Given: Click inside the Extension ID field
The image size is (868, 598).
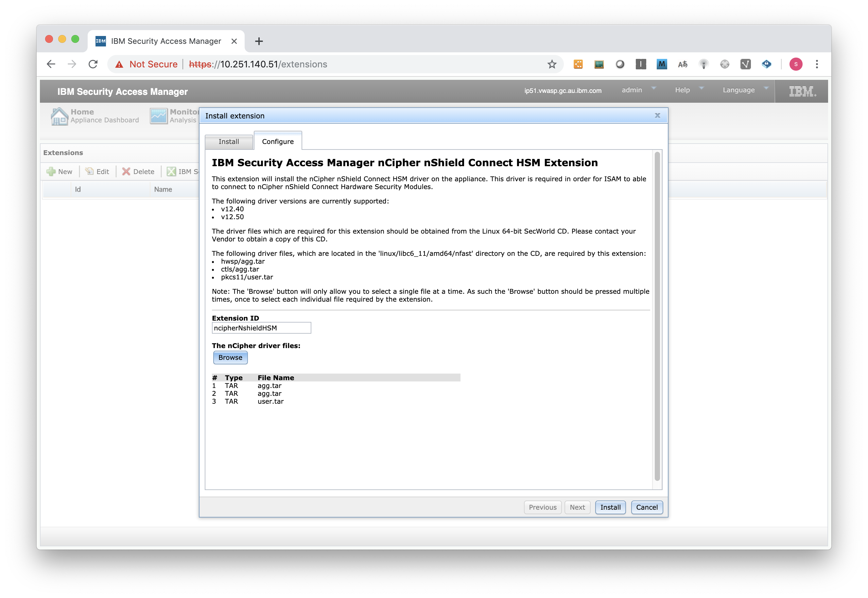Looking at the screenshot, I should click(262, 327).
